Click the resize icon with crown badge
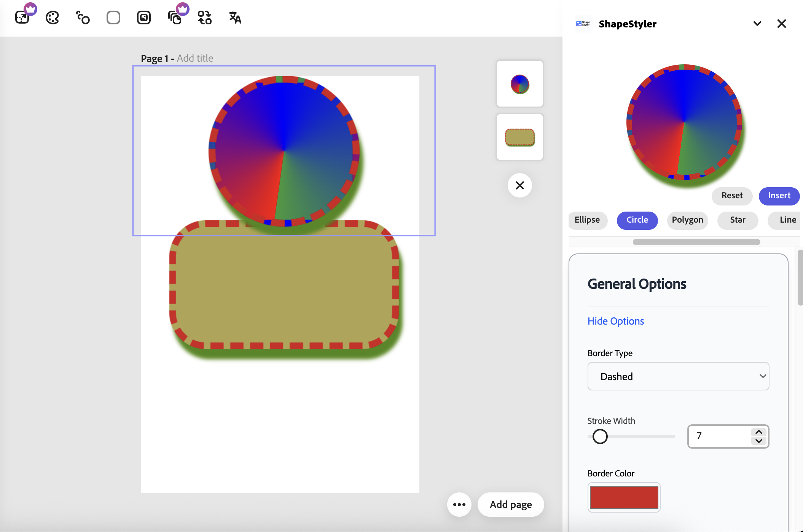Screen dimensions: 803x532 (22, 18)
